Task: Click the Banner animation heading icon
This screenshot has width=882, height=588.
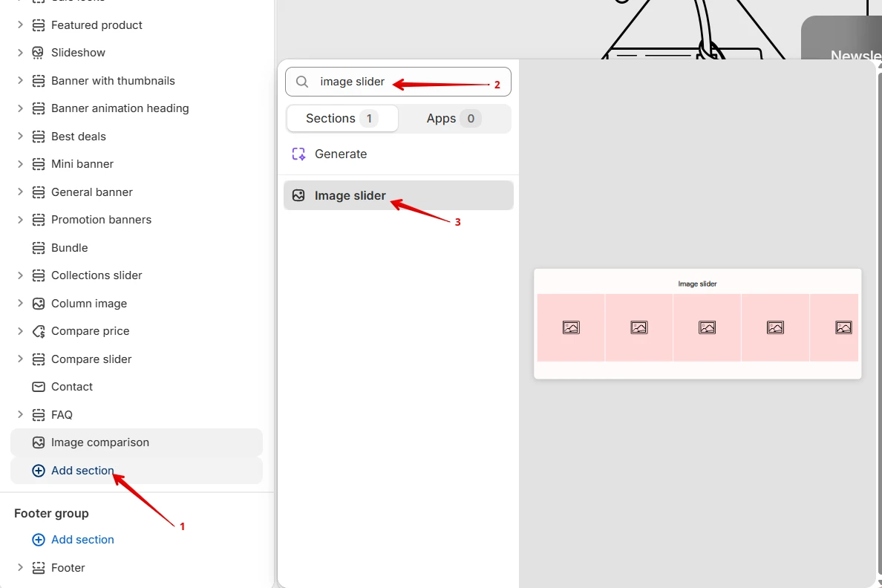Action: (x=39, y=108)
